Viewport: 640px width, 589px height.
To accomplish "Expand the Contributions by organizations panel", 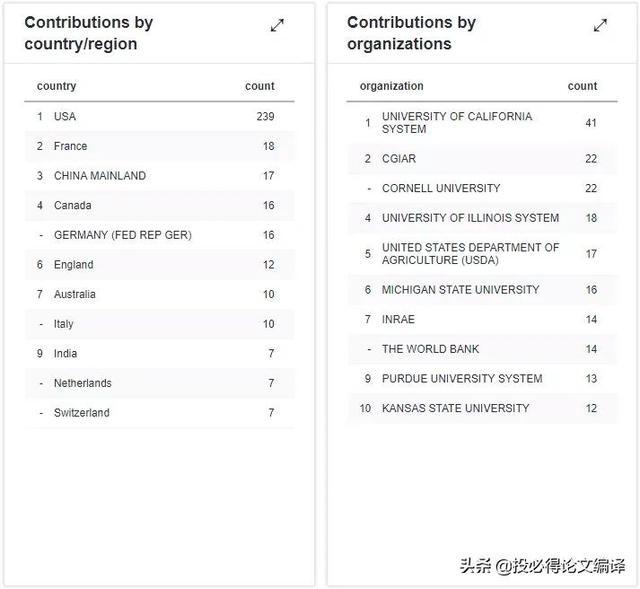I will [x=600, y=25].
